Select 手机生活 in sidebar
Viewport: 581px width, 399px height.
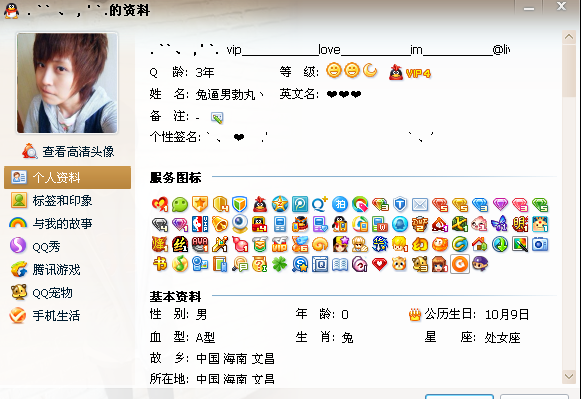click(45, 315)
